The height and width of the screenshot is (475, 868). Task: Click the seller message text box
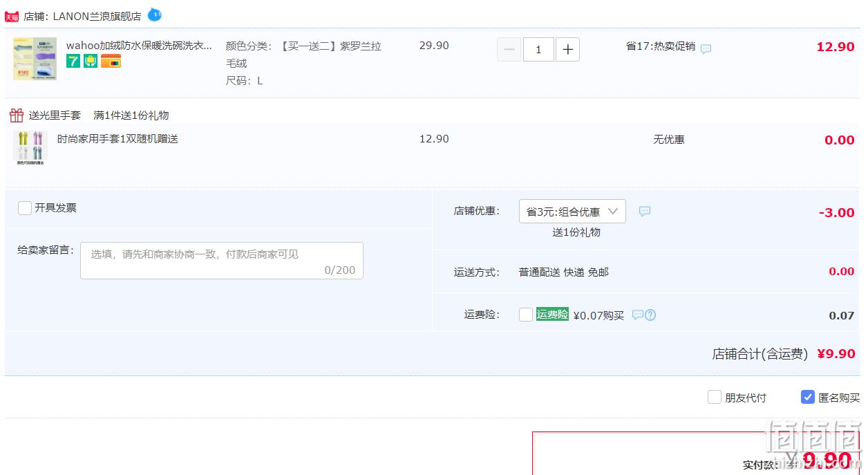point(222,261)
